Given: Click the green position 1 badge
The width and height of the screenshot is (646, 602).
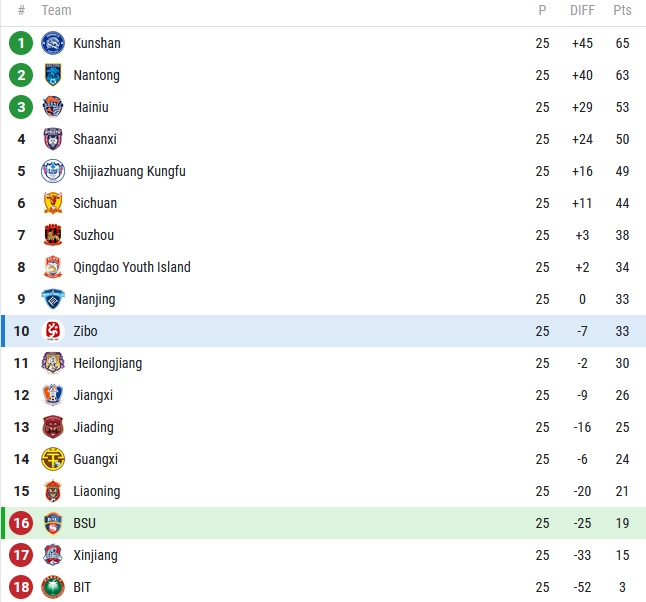Looking at the screenshot, I should (x=21, y=43).
